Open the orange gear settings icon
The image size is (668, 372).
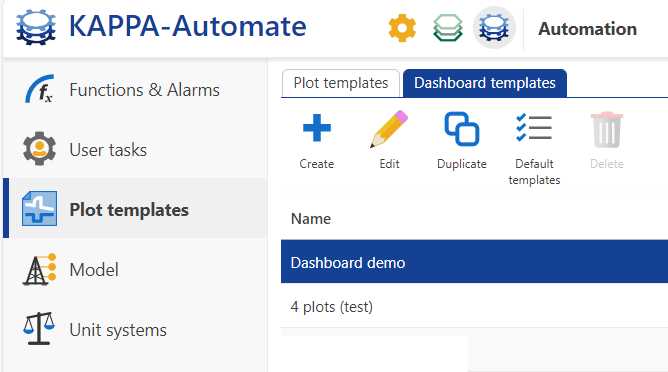pos(402,28)
